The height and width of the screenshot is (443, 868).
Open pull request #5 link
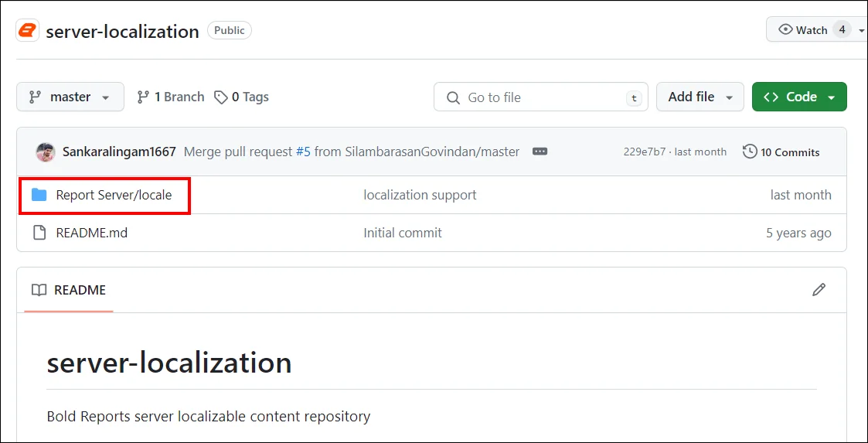coord(303,152)
